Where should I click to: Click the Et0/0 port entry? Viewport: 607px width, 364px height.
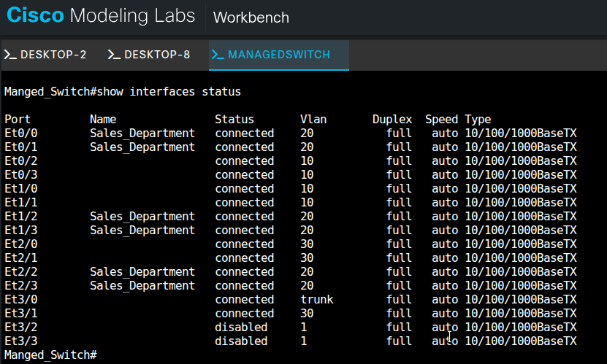(x=20, y=133)
